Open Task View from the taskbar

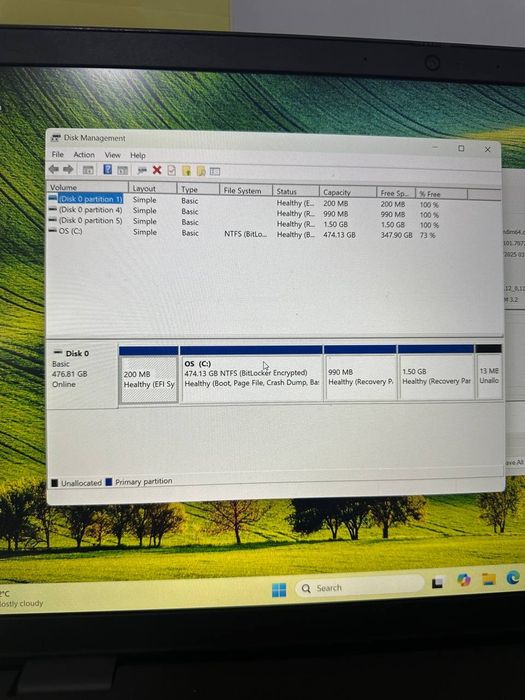coord(437,583)
